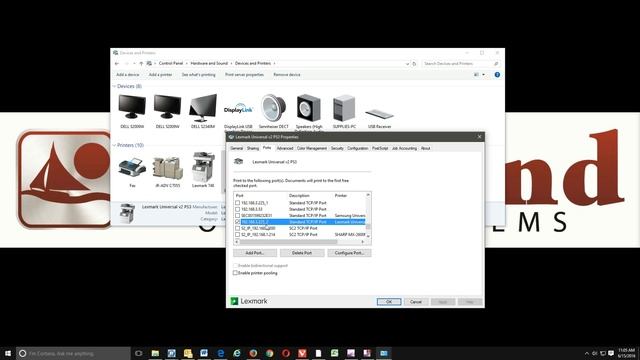This screenshot has width=640, height=360.
Task: Enable printer pooling
Action: [235, 273]
